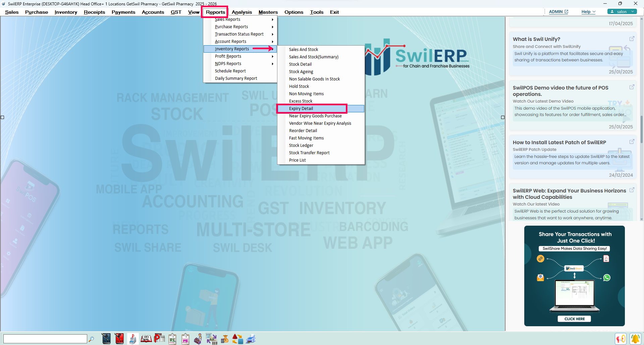
Task: Click the CLICK HERE button on SwilShare banner
Action: point(574,319)
